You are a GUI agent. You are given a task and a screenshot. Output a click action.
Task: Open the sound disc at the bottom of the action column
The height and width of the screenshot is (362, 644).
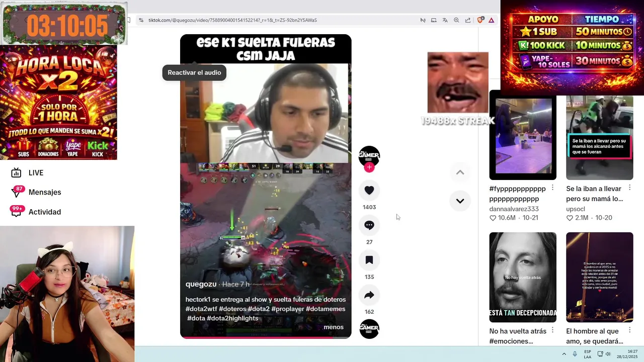click(x=369, y=329)
